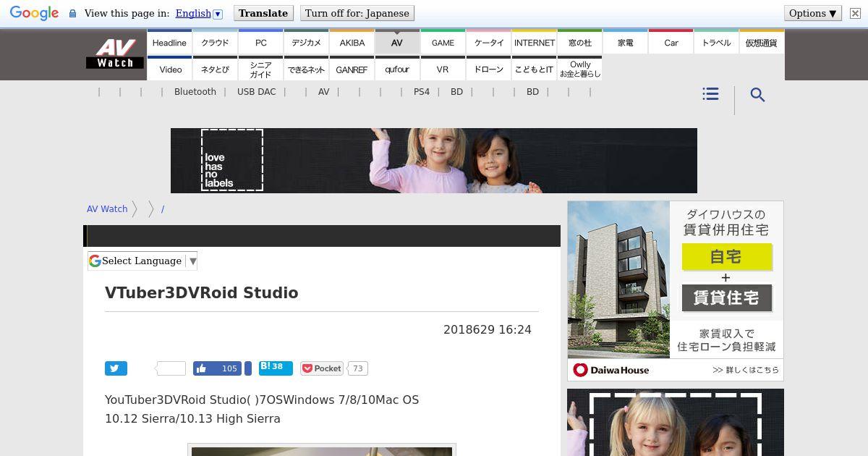Open the Select Language dropdown

142,261
